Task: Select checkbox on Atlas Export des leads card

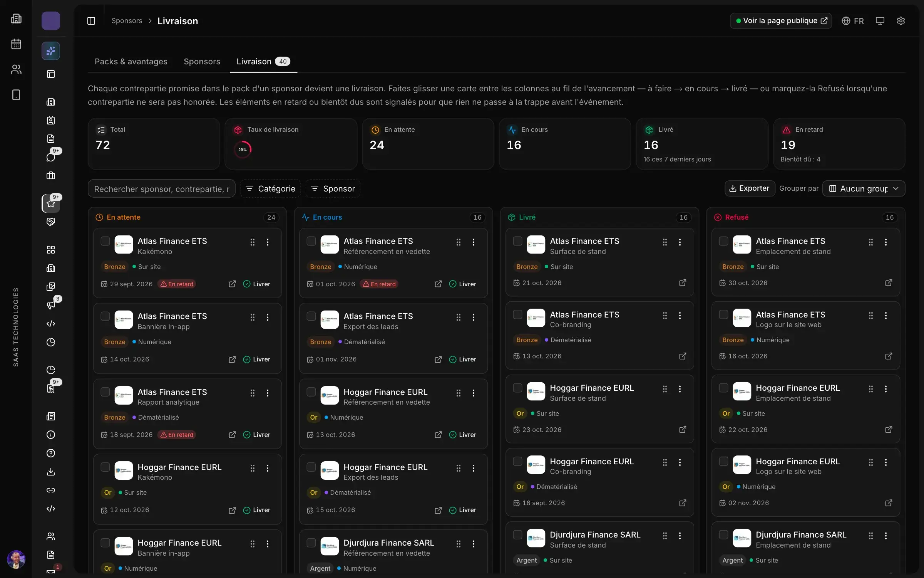Action: [x=311, y=316]
